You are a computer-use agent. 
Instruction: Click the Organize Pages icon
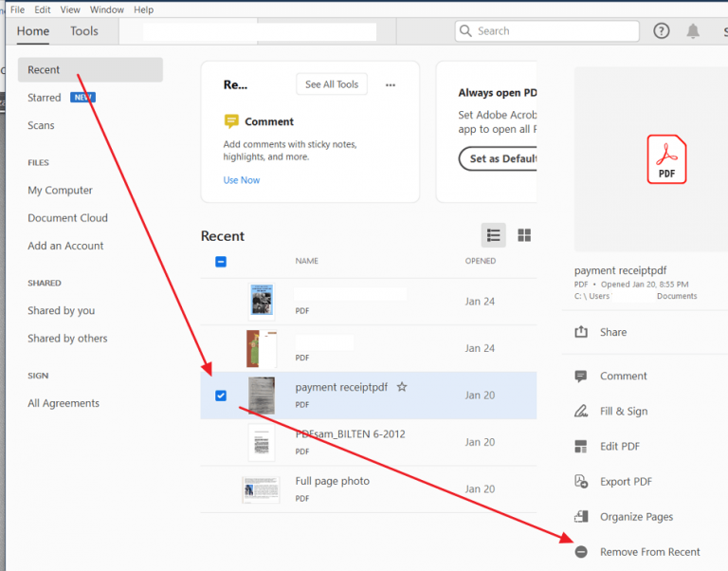[581, 516]
